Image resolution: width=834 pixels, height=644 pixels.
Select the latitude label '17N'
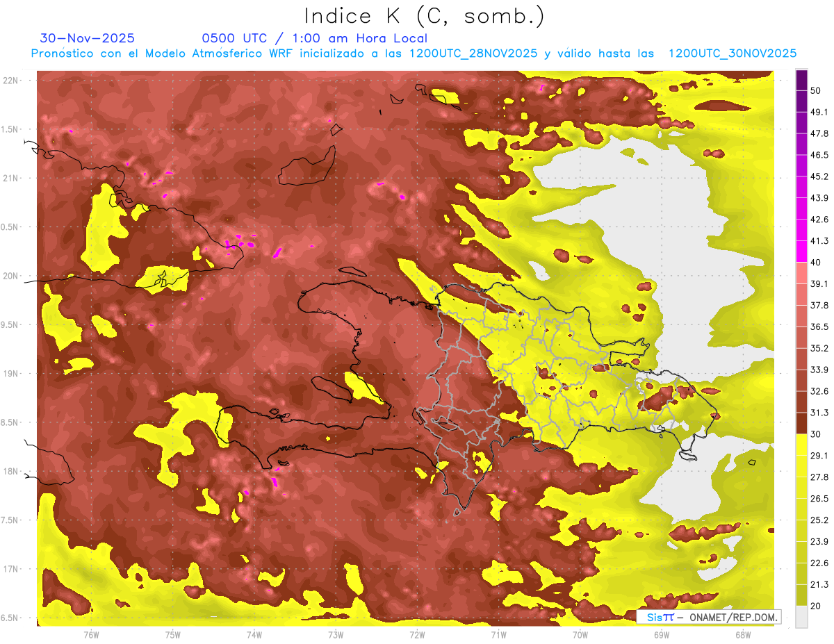[x=12, y=570]
